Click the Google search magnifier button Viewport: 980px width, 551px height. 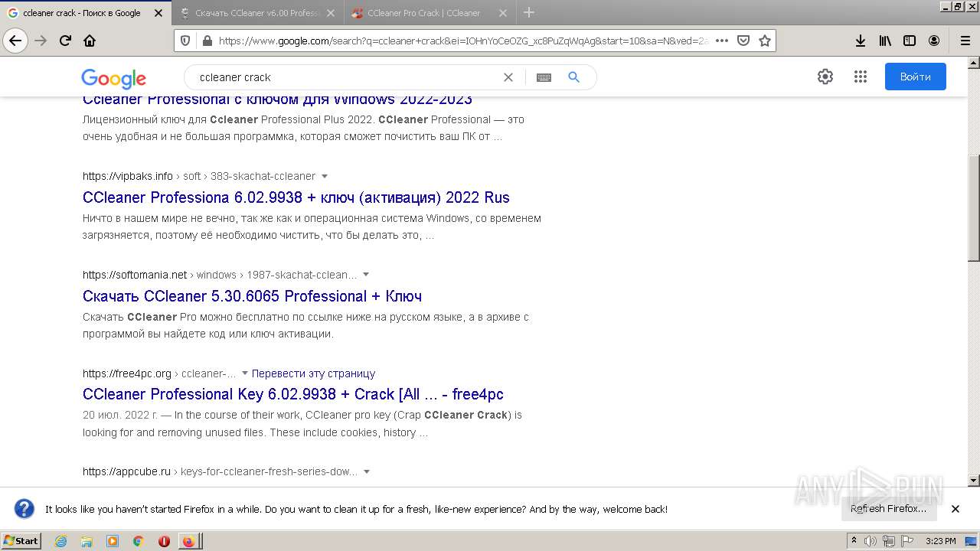click(x=573, y=77)
